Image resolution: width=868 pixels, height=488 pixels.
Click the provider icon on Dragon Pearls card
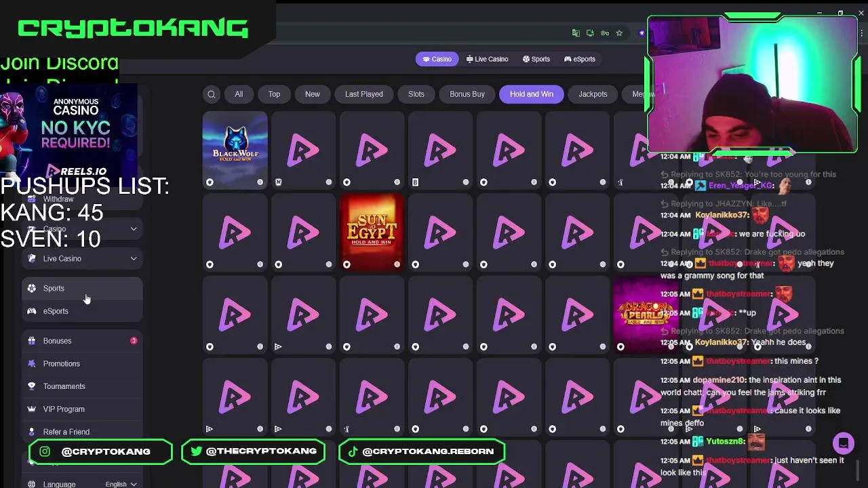620,346
